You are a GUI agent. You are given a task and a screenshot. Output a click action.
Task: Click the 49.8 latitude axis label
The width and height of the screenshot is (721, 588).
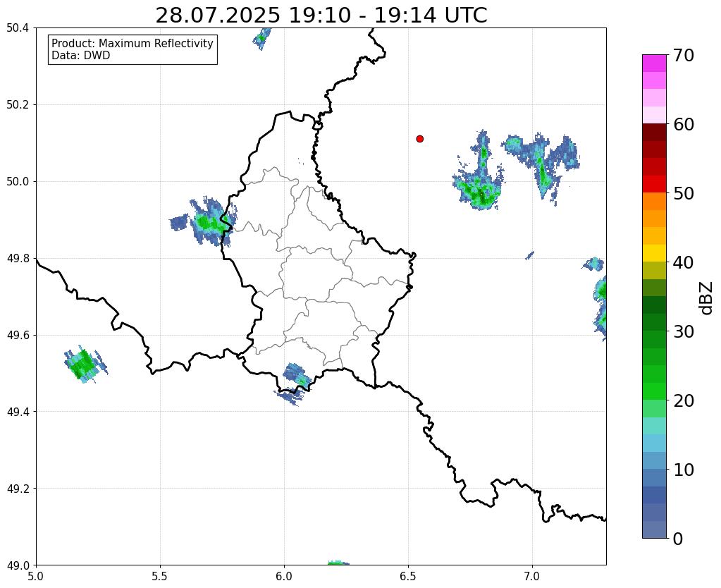coord(18,259)
